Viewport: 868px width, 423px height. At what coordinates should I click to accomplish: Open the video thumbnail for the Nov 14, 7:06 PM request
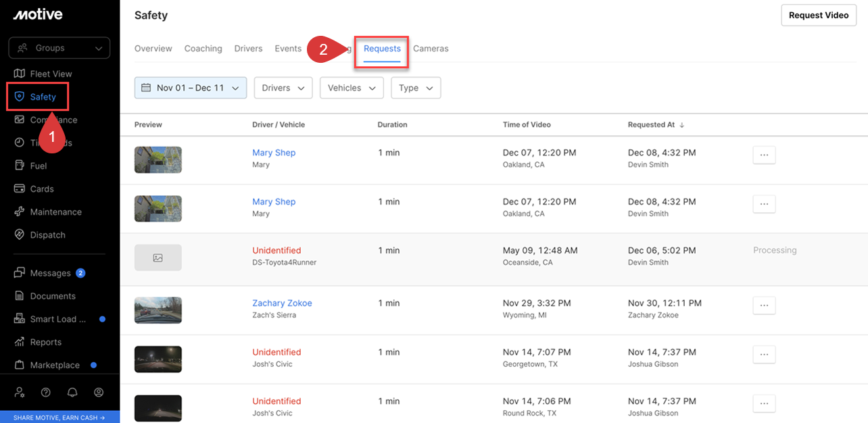(x=158, y=408)
